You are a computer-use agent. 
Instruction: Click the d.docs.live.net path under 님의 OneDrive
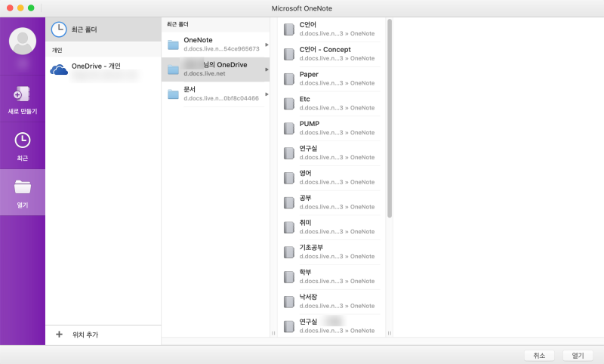[205, 73]
